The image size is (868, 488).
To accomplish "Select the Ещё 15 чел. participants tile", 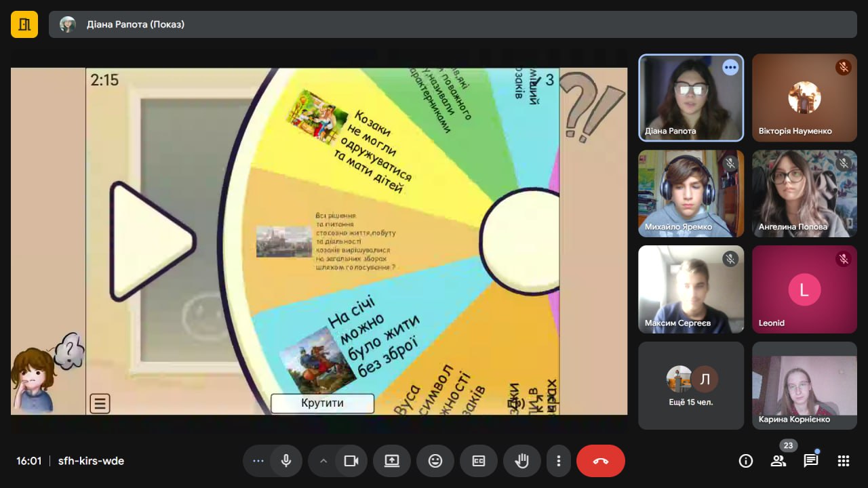I will click(691, 385).
